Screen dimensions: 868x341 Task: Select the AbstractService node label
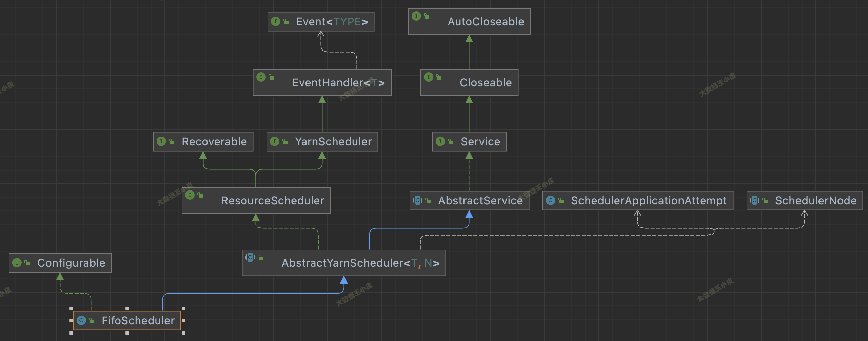(x=480, y=201)
